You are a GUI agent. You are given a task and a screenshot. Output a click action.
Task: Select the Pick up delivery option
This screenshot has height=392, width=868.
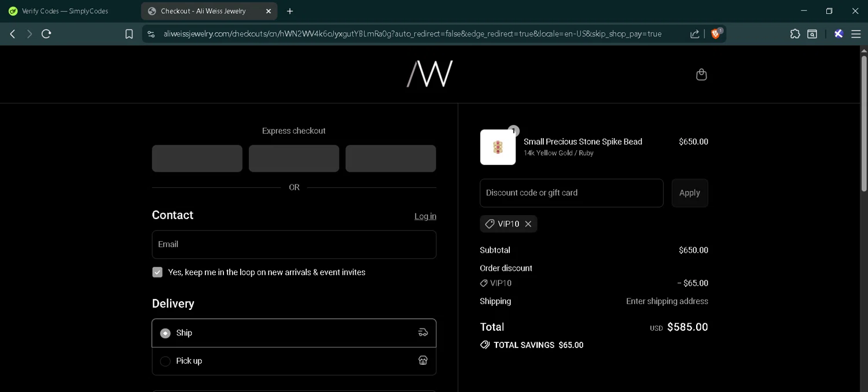(x=294, y=361)
